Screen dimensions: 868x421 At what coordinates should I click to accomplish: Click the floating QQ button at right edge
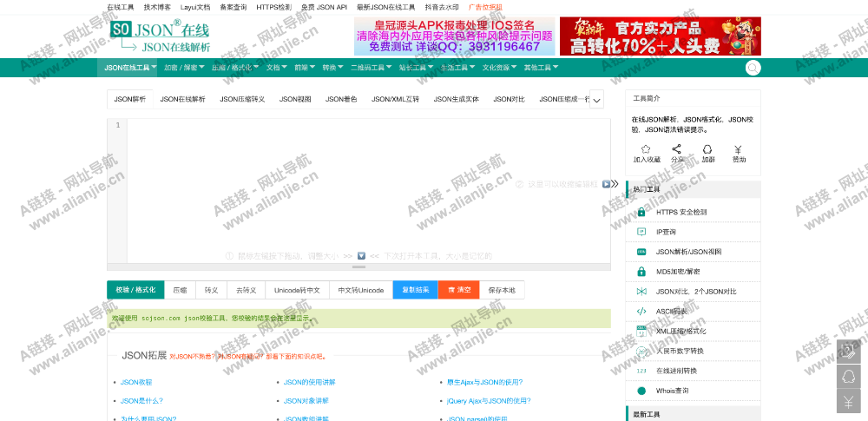(848, 376)
